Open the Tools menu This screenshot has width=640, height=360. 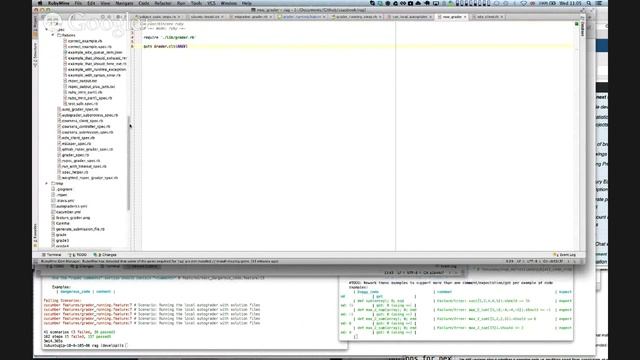(196, 3)
